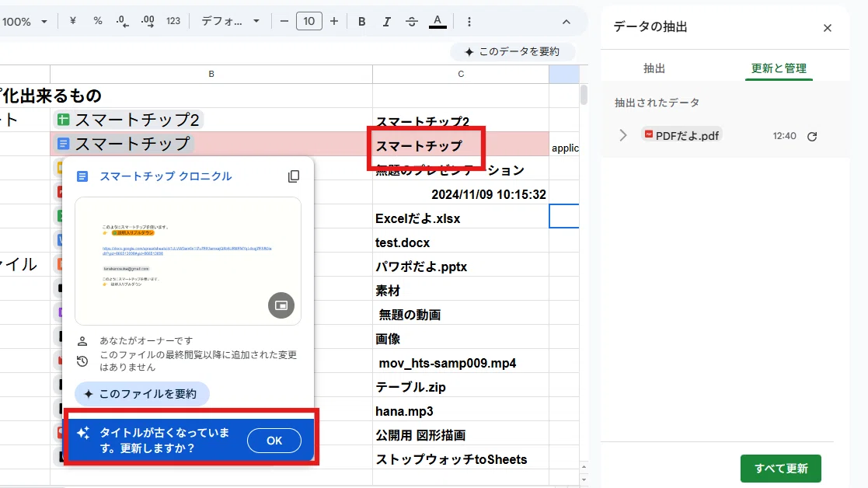This screenshot has width=868, height=488.
Task: Select the heading cell 化出来るもの
Action: [x=51, y=96]
